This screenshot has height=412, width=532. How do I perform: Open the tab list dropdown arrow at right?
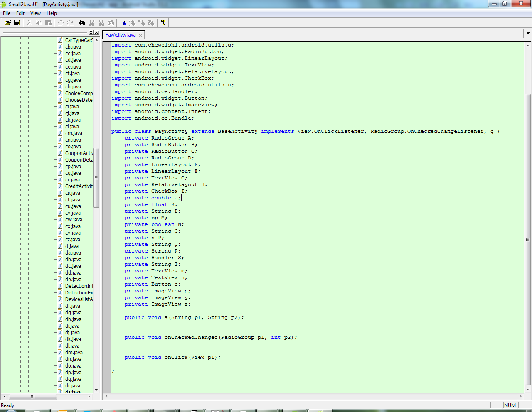coord(528,33)
